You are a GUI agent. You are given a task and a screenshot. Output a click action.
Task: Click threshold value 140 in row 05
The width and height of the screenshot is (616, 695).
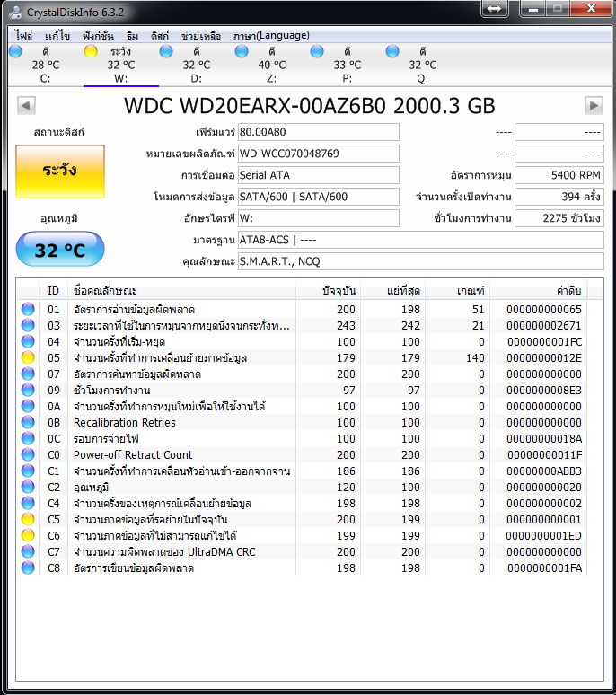click(475, 357)
